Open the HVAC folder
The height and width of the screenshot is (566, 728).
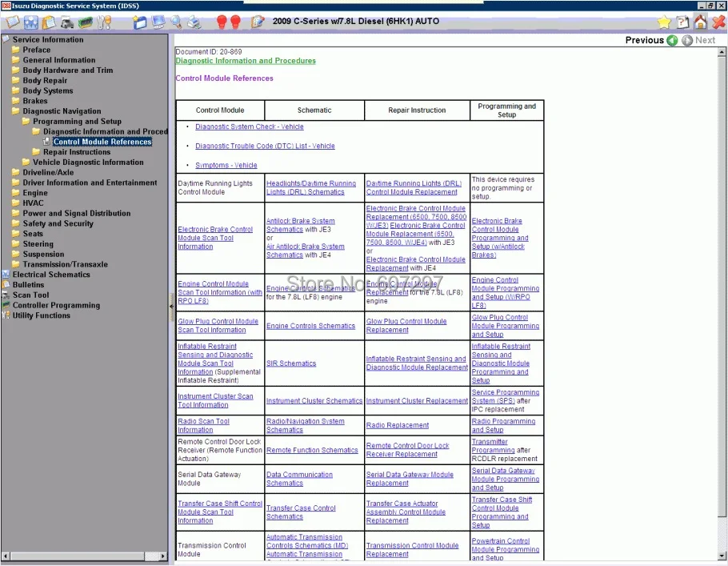33,203
